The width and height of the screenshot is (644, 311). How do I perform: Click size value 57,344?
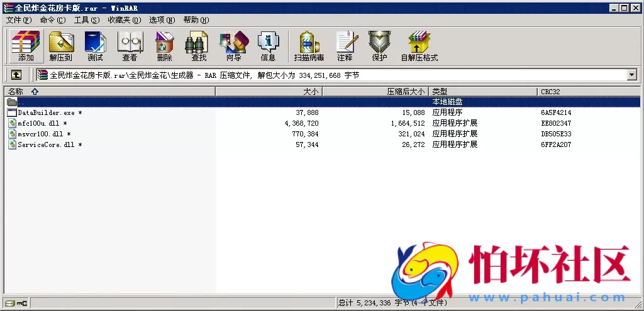pos(307,145)
